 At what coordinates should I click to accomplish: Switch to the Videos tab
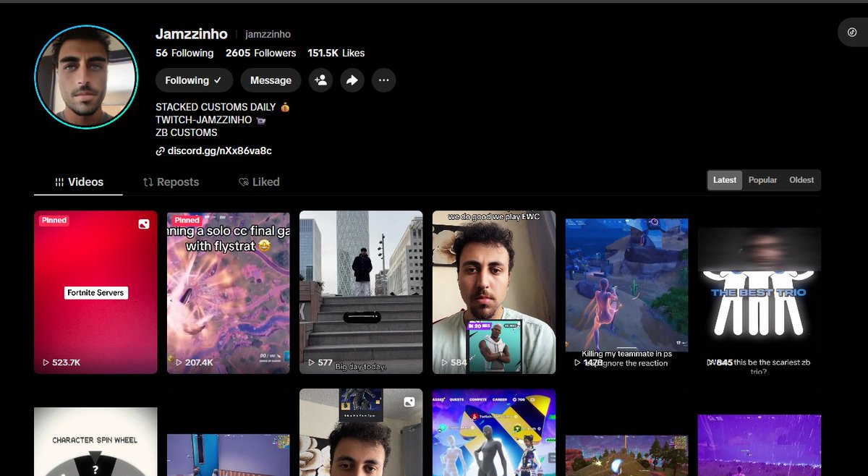pyautogui.click(x=79, y=182)
